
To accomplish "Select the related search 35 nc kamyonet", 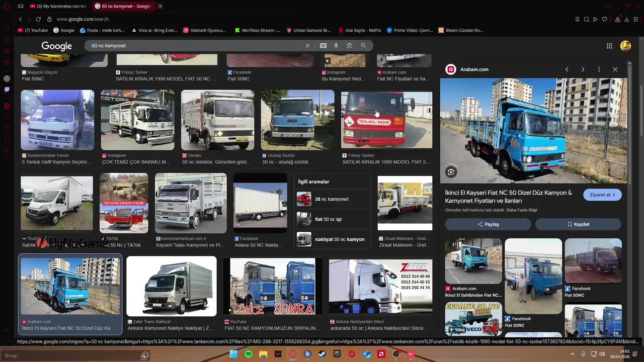I will pos(332,199).
